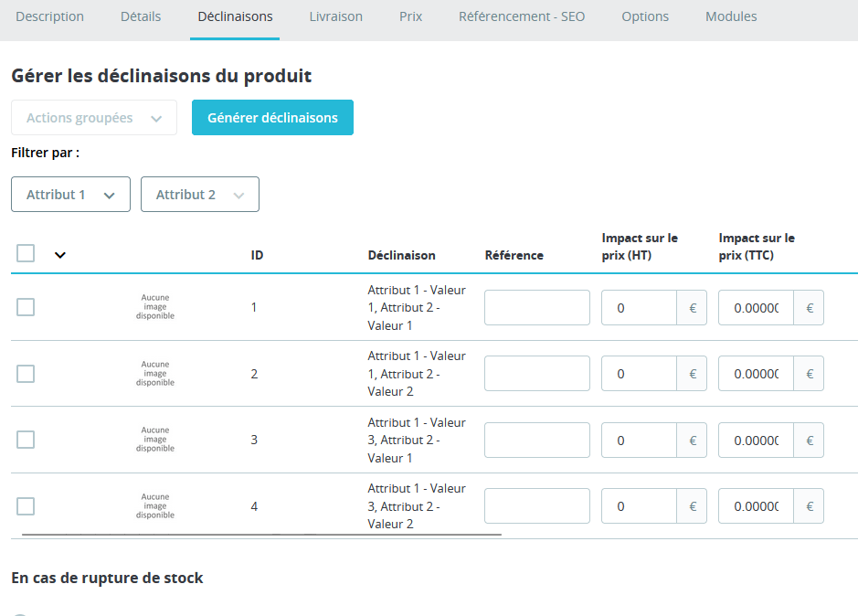This screenshot has height=616, width=858.
Task: Tick the checkbox for declinaison ID 4
Action: 26,506
